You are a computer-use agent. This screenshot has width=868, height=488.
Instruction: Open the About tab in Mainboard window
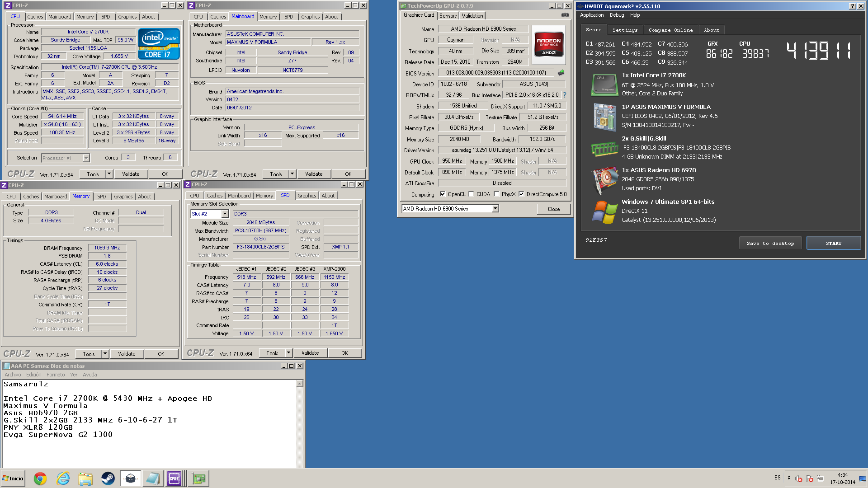331,17
